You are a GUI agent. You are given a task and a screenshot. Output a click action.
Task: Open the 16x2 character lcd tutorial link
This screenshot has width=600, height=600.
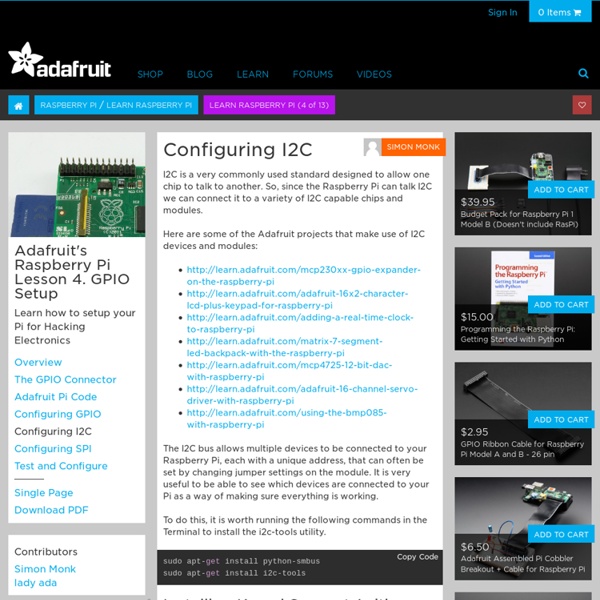click(297, 299)
